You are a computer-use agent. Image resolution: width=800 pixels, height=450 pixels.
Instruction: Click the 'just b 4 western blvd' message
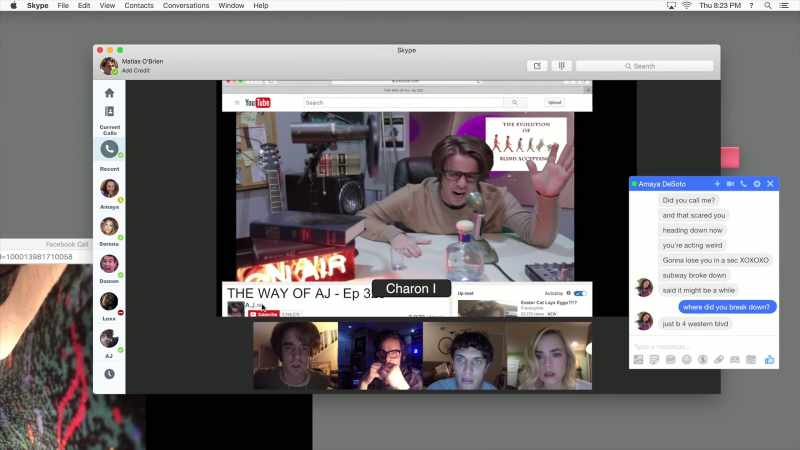695,323
